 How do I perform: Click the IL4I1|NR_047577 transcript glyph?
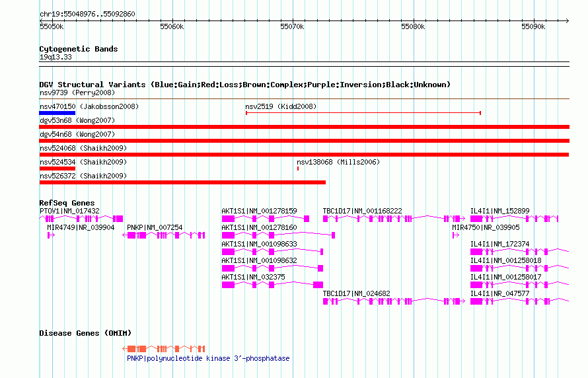pyautogui.click(x=520, y=301)
